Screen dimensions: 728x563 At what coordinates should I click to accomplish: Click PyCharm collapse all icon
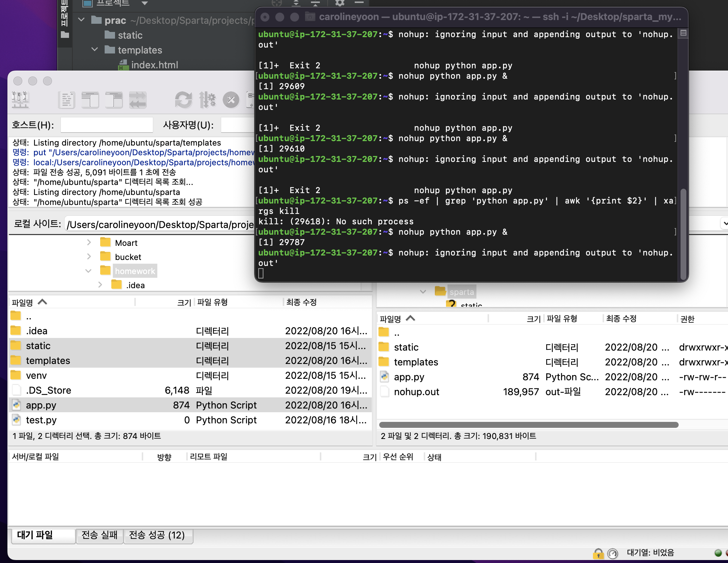point(315,3)
